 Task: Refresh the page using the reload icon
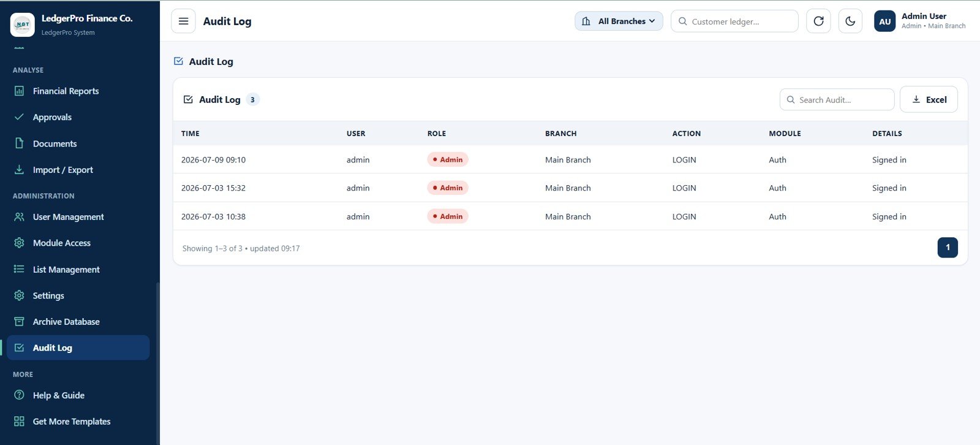tap(818, 21)
